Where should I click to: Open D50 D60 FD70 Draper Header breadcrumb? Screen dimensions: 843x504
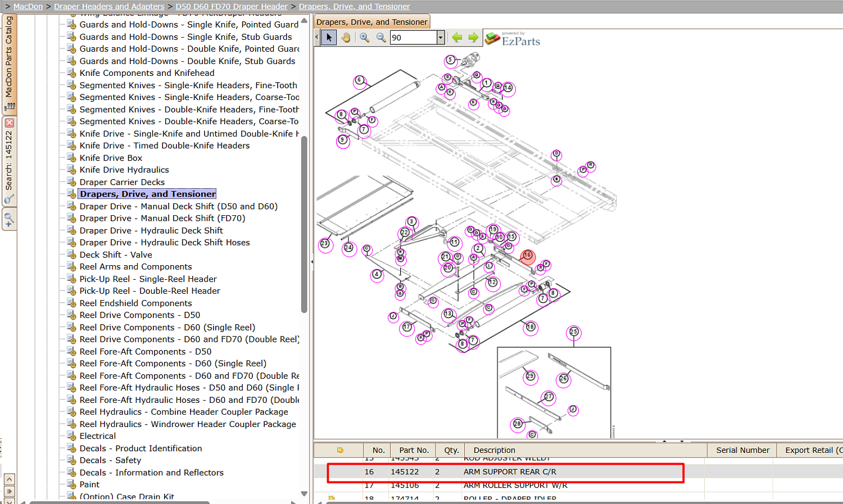[232, 6]
